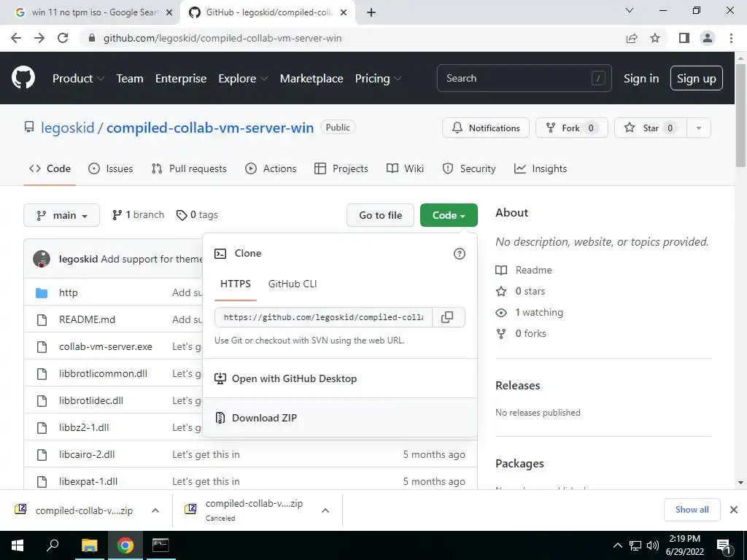Click the GitHub Octocat logo
The image size is (747, 560).
click(x=23, y=78)
